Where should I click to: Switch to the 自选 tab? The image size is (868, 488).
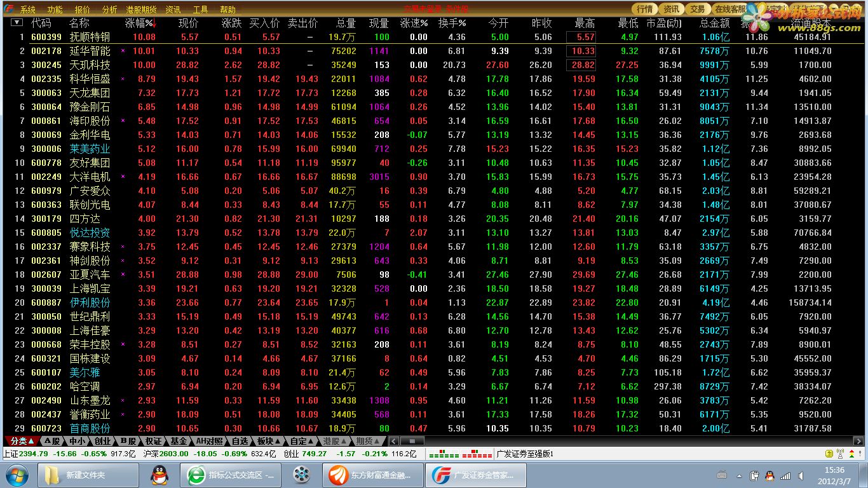tap(240, 441)
